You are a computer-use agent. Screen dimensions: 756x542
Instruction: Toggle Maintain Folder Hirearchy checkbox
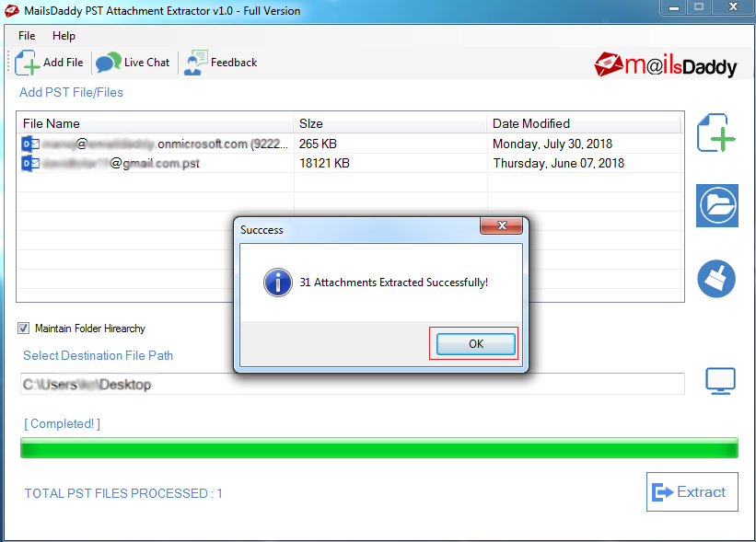click(23, 329)
